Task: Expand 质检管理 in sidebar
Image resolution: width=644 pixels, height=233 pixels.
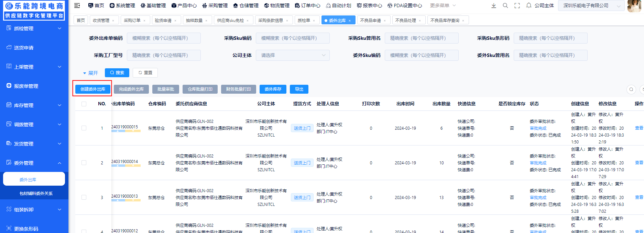Action: (x=34, y=28)
